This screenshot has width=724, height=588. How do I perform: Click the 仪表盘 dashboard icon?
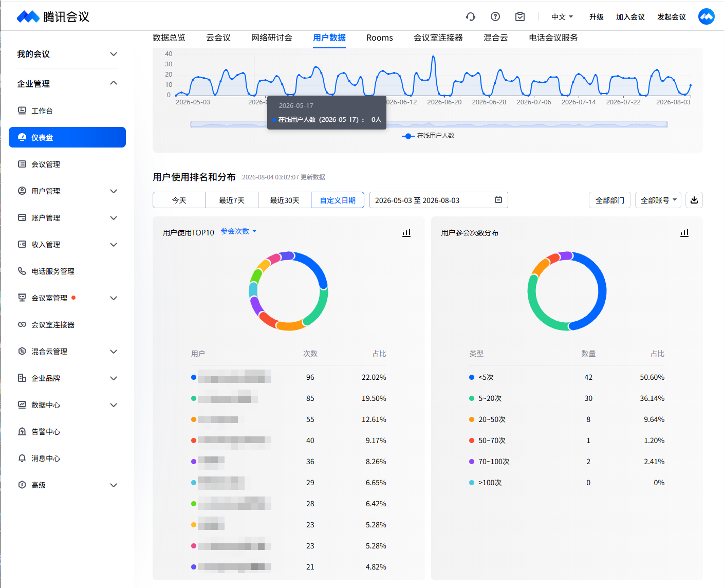click(x=22, y=137)
